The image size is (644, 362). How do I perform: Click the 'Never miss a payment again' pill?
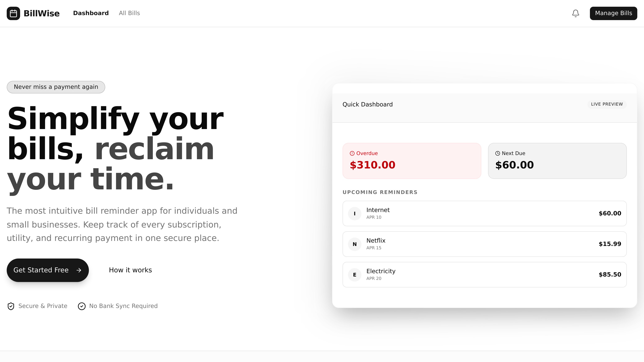click(56, 87)
